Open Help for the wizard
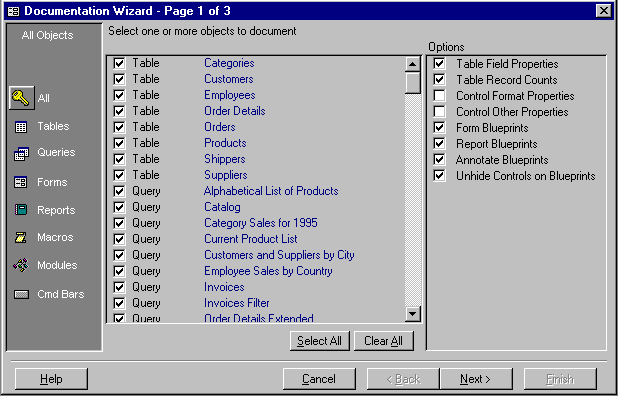The height and width of the screenshot is (396, 618). click(51, 379)
